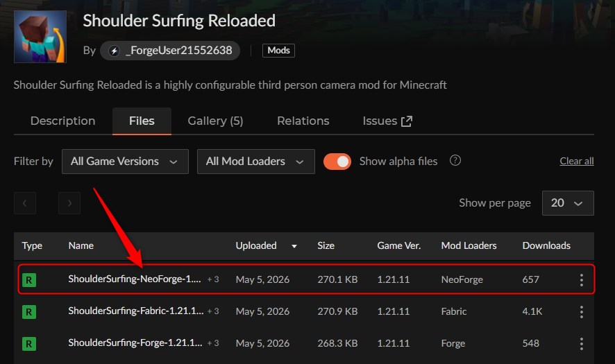615x364 pixels.
Task: Open the ShoulderSurfing-Forge file link
Action: 135,343
